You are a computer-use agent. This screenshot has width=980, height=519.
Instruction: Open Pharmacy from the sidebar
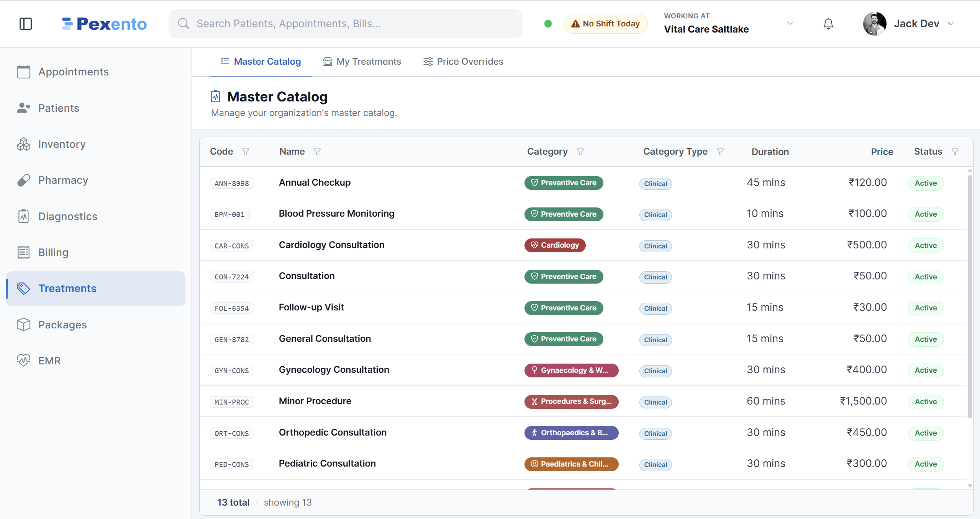[x=95, y=180]
